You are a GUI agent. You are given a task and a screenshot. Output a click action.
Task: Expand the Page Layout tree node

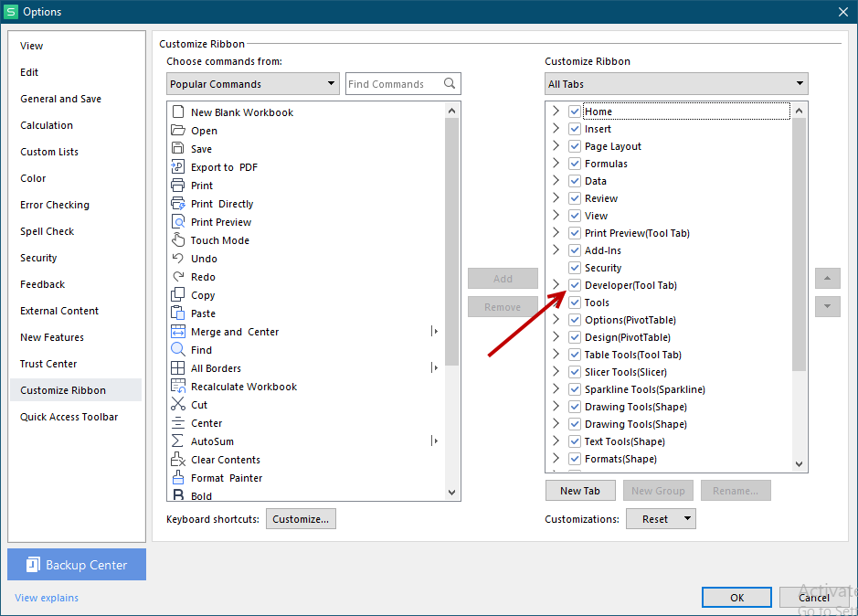(556, 146)
